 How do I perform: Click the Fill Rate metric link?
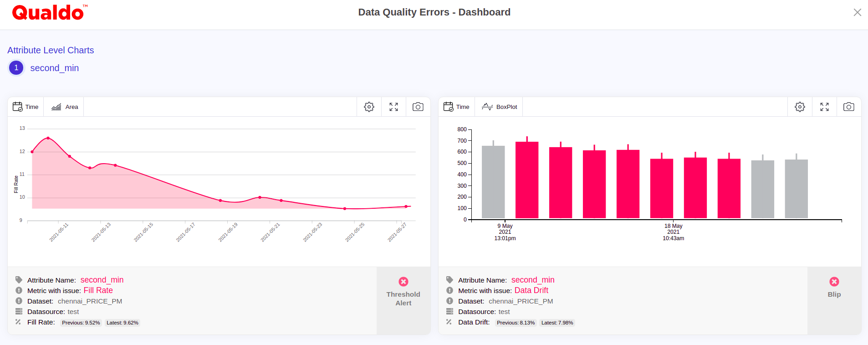98,290
